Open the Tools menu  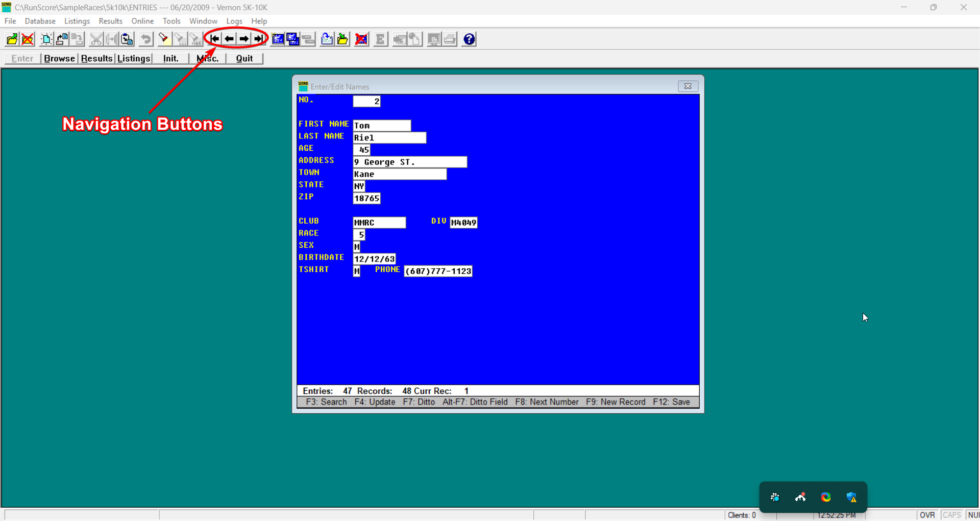tap(171, 21)
